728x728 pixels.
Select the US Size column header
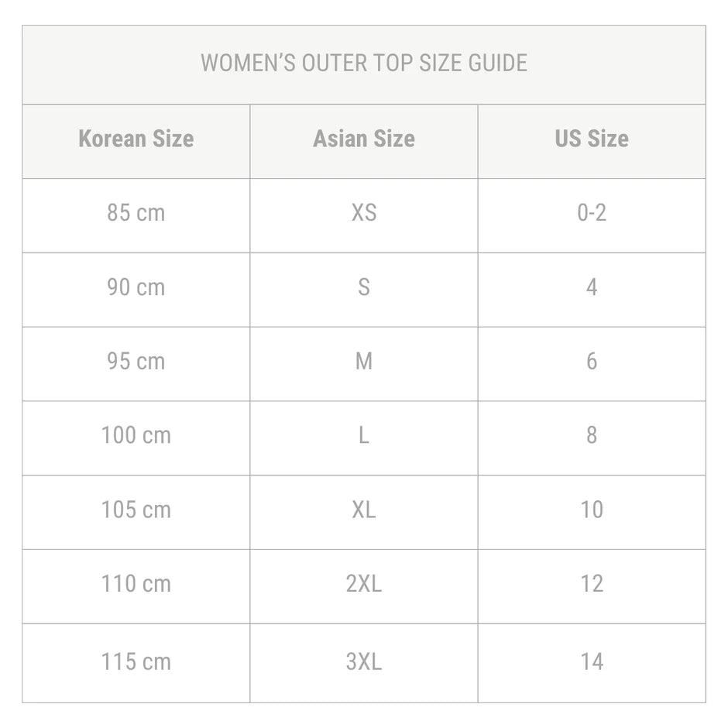(x=592, y=139)
